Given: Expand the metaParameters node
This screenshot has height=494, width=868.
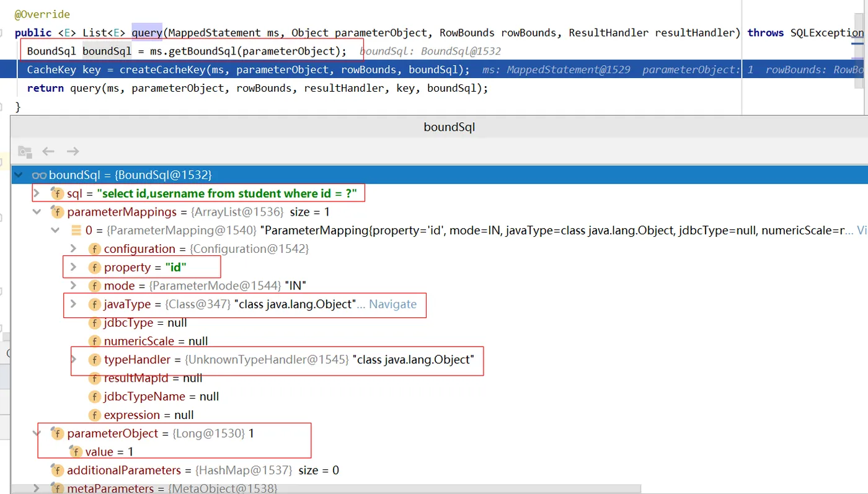Looking at the screenshot, I should (37, 488).
